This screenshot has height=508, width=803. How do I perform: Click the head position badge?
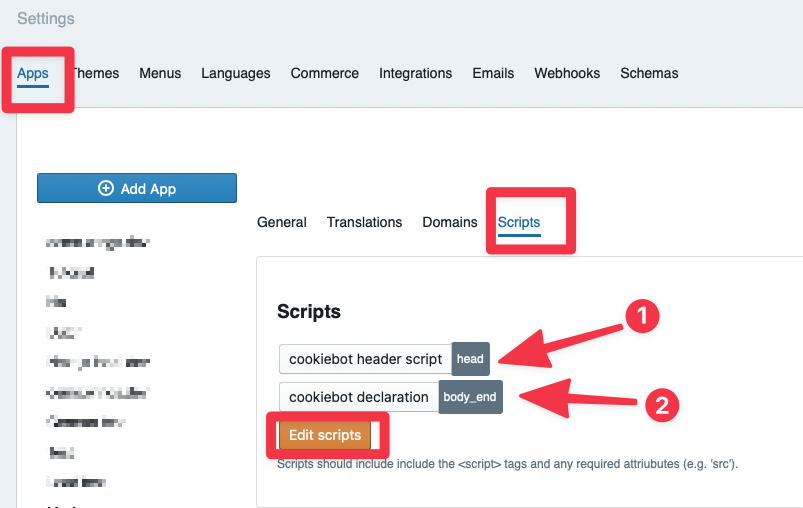tap(470, 359)
